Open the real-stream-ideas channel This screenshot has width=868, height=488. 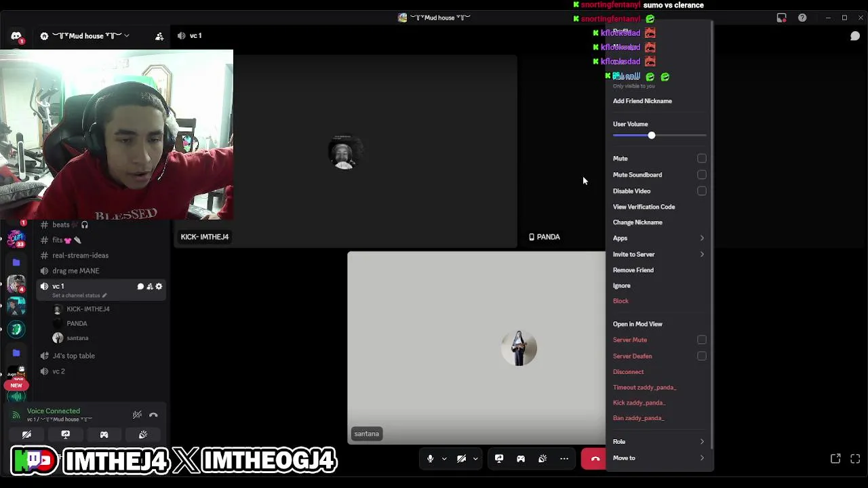click(x=102, y=256)
